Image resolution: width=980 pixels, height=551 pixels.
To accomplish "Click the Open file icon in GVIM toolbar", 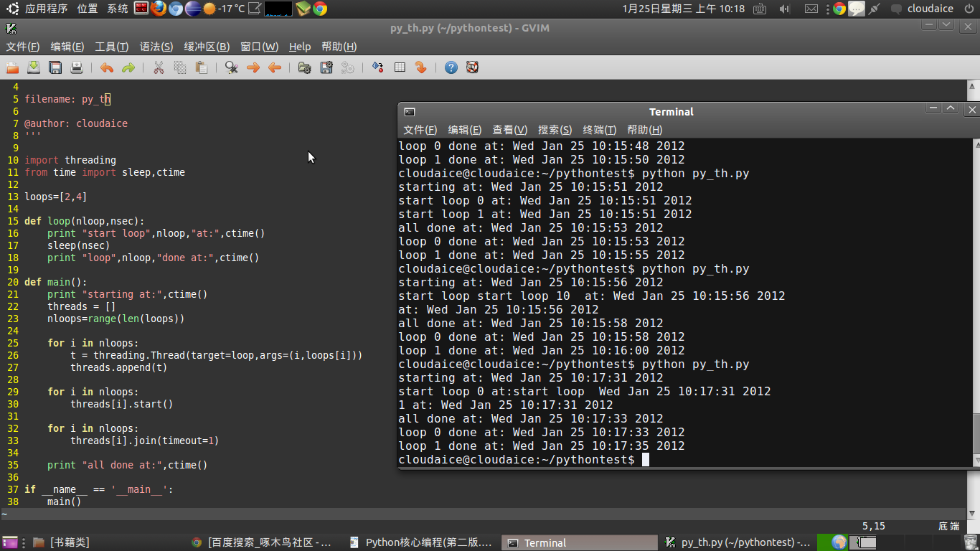I will [x=12, y=67].
